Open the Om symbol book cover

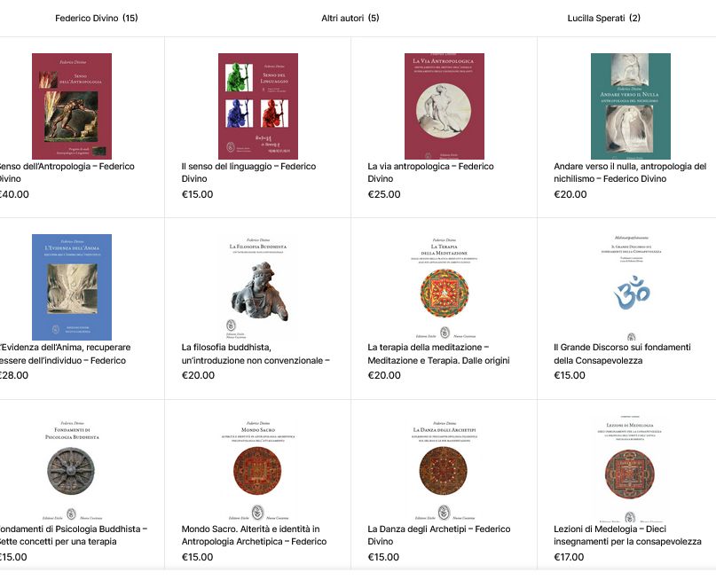click(631, 287)
